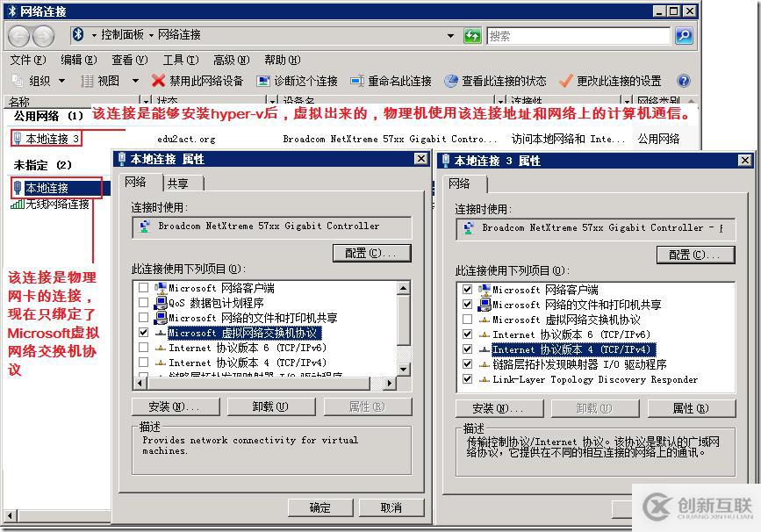The image size is (761, 532).
Task: Click the search magnifier button
Action: (x=684, y=35)
